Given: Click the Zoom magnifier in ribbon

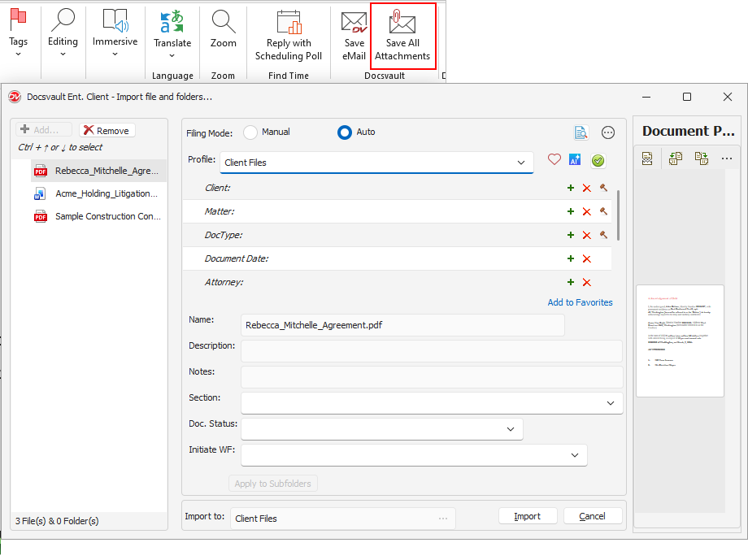Looking at the screenshot, I should tap(224, 29).
